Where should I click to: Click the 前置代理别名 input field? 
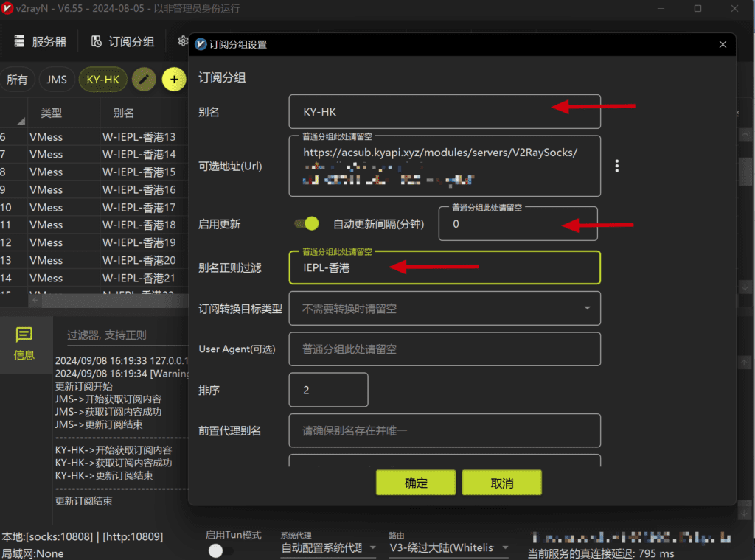(x=445, y=430)
